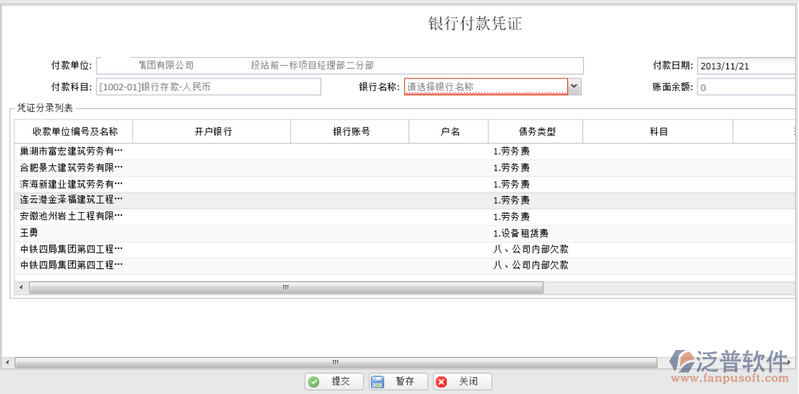Click the 提交 submit button
Image resolution: width=799 pixels, height=394 pixels.
pyautogui.click(x=334, y=382)
